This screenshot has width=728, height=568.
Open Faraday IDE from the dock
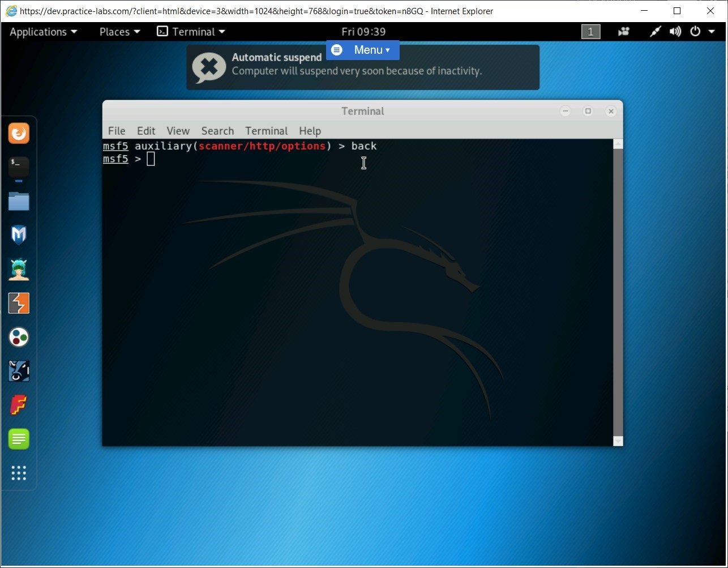[19, 405]
